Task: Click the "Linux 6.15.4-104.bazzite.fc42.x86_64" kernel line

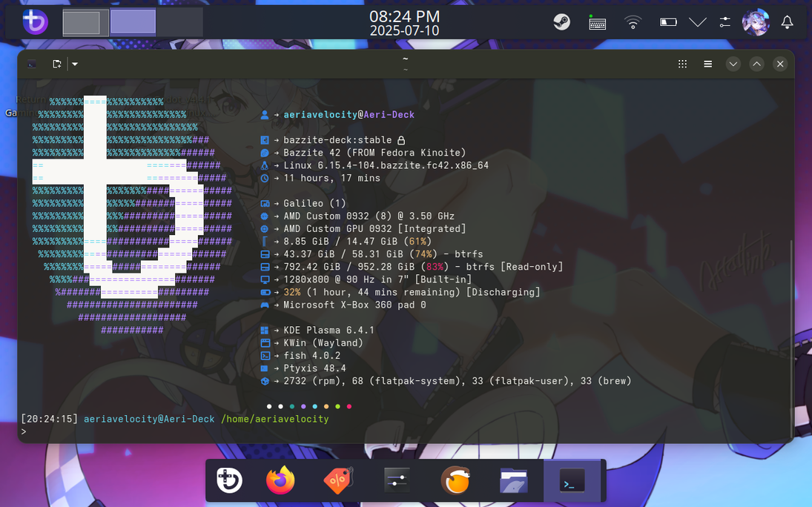Action: (x=386, y=165)
